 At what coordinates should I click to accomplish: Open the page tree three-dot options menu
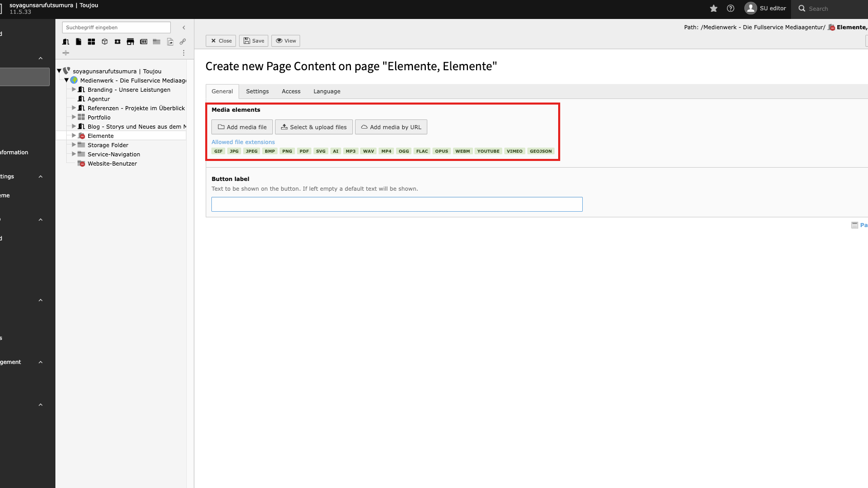point(184,53)
